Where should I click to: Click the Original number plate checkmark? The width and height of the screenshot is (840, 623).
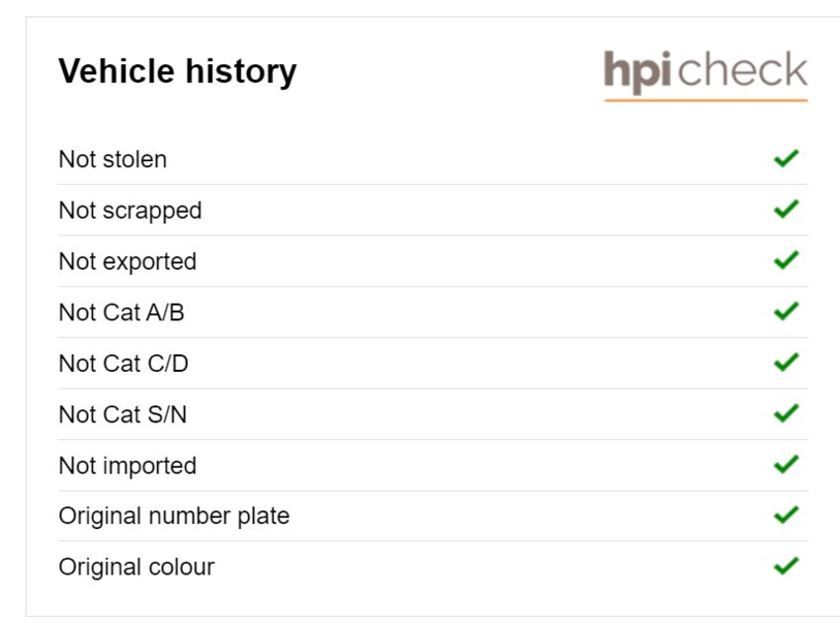tap(786, 515)
